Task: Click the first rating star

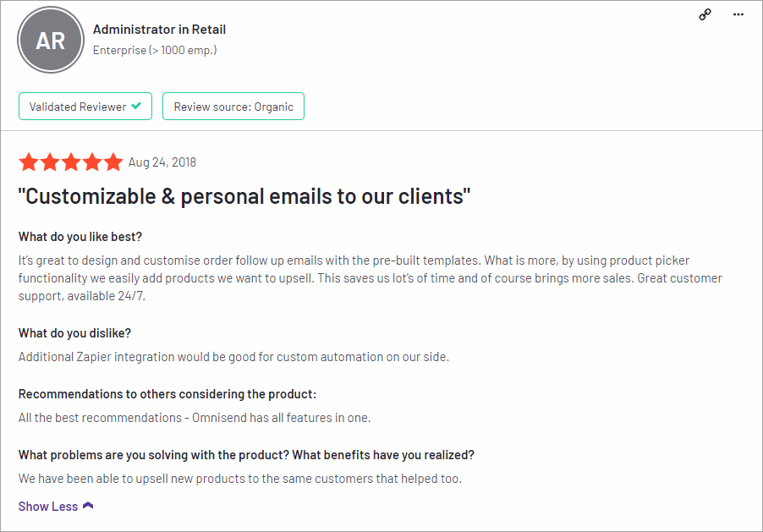Action: (x=29, y=162)
